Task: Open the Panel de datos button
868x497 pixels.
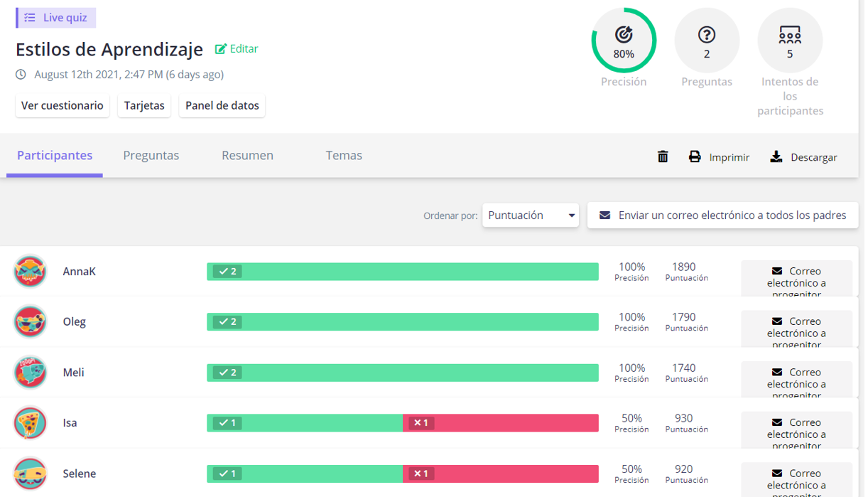Action: (x=222, y=105)
